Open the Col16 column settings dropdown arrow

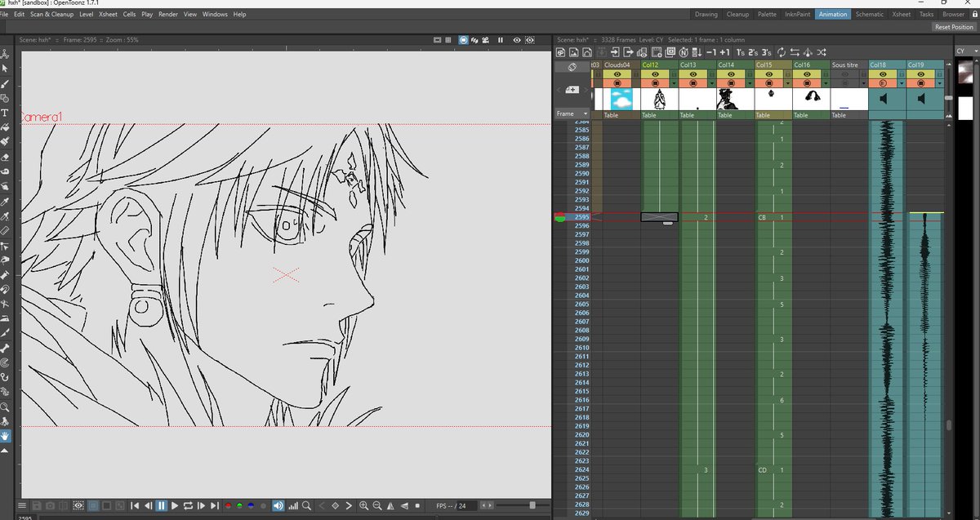coord(826,82)
